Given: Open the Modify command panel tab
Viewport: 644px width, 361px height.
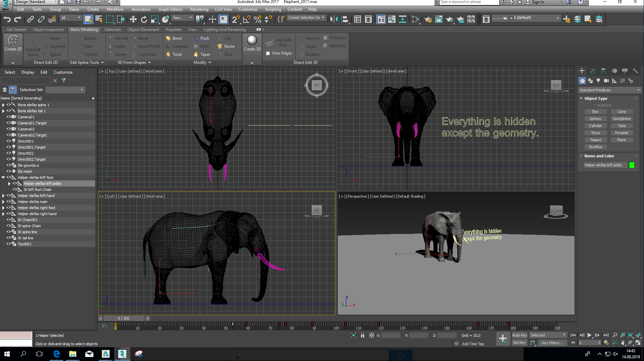Looking at the screenshot, I should pyautogui.click(x=593, y=71).
